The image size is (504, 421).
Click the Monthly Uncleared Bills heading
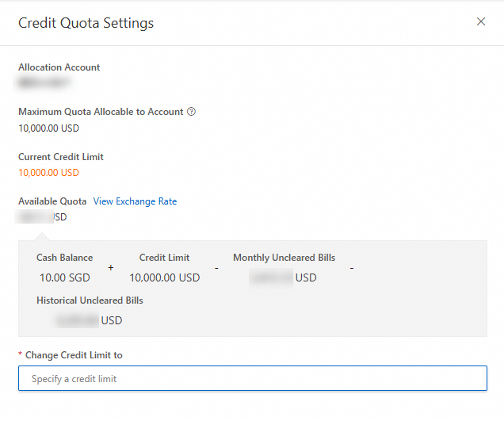[284, 258]
